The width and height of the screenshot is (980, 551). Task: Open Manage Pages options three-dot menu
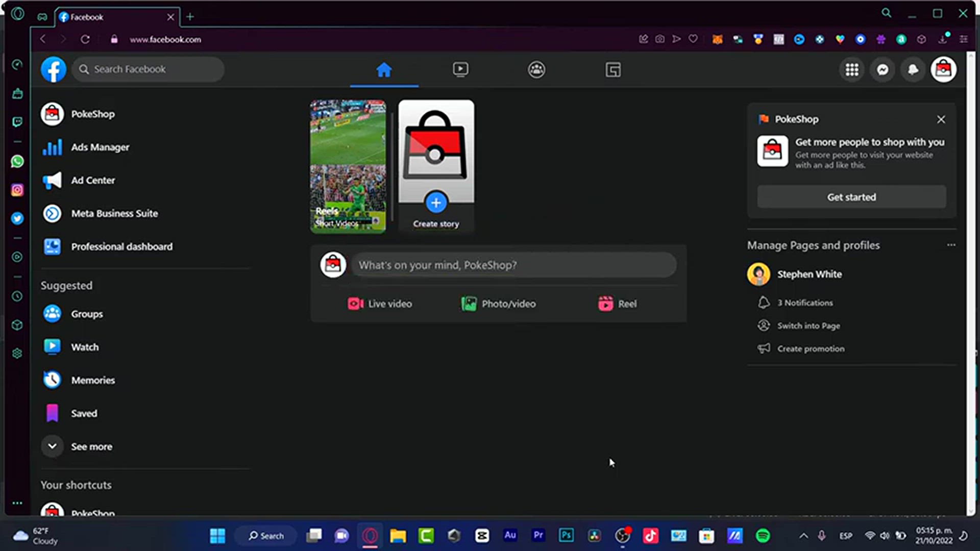pyautogui.click(x=951, y=245)
